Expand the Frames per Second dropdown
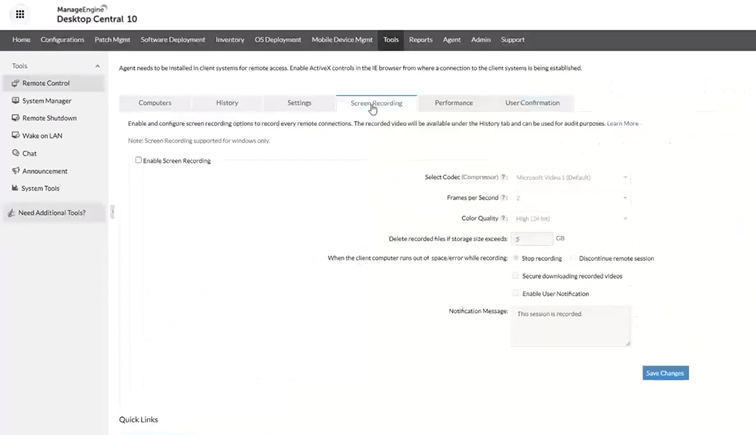The image size is (756, 435). [571, 198]
